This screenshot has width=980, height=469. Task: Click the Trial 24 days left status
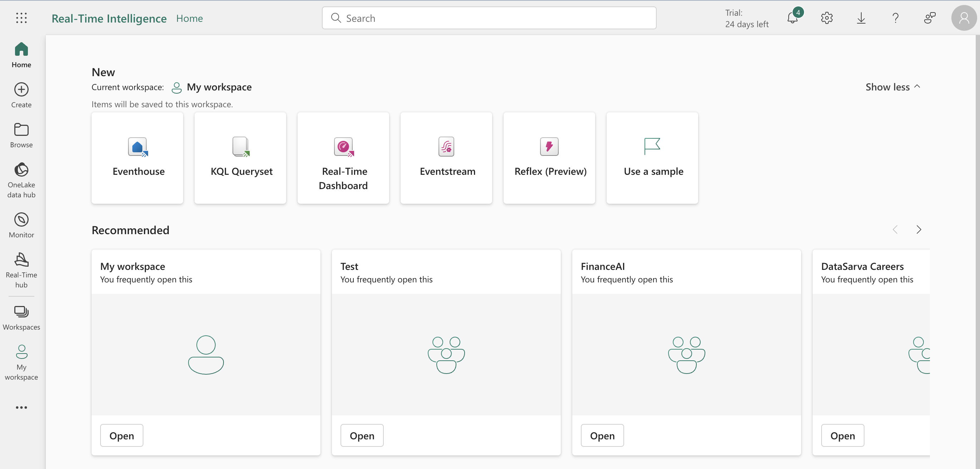coord(747,18)
